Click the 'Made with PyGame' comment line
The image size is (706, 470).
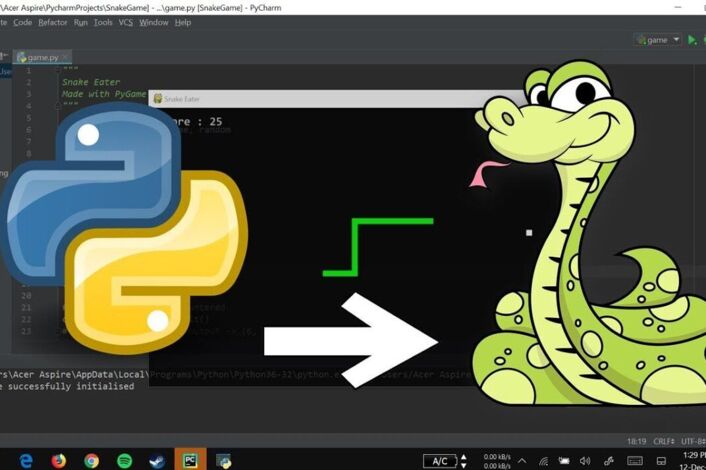tap(104, 94)
